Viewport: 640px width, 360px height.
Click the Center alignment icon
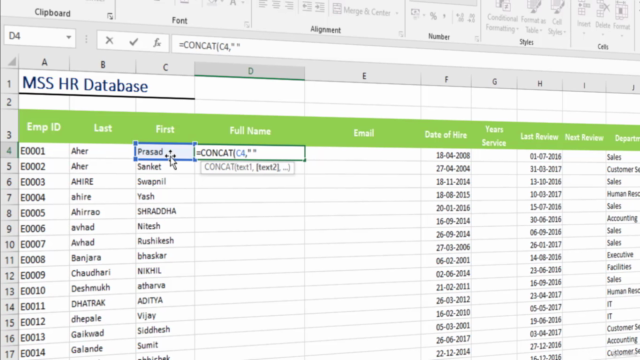pos(276,4)
